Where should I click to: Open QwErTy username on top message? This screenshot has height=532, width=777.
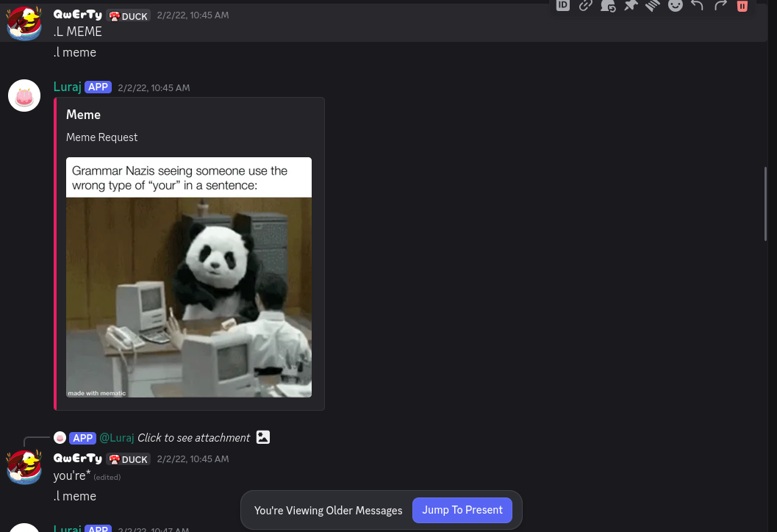78,15
